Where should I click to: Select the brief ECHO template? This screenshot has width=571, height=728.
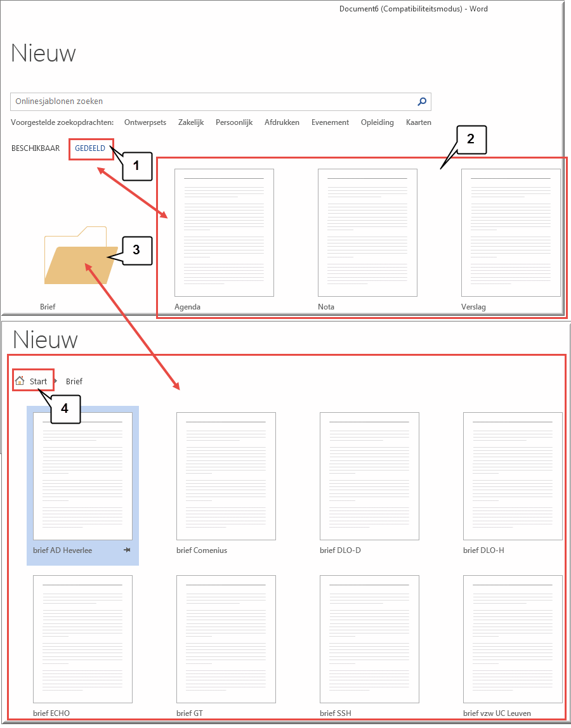[x=82, y=639]
